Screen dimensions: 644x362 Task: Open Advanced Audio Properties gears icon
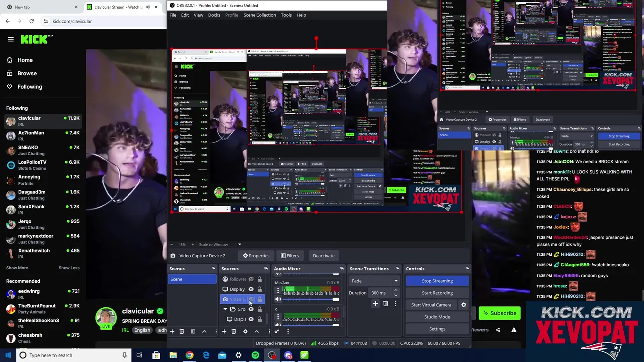click(x=276, y=332)
